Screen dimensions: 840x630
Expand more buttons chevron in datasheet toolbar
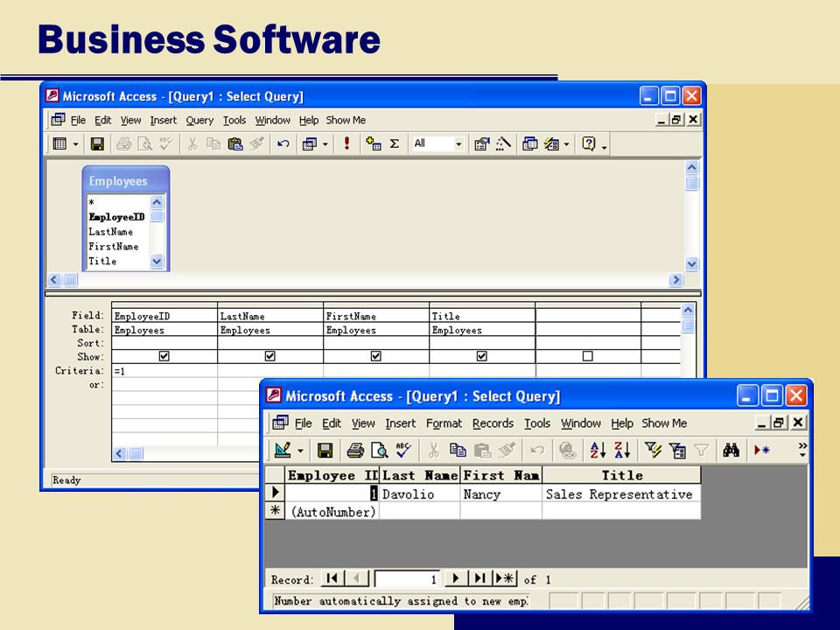click(x=802, y=450)
